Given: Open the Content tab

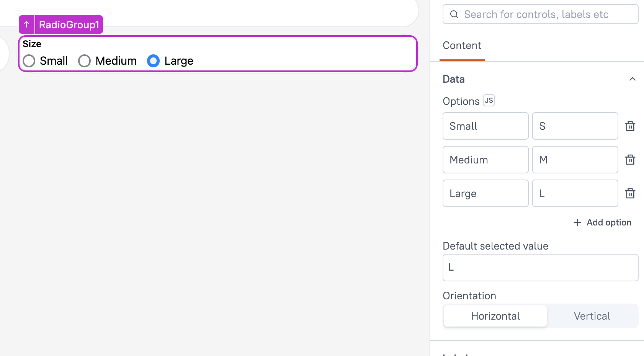Looking at the screenshot, I should [462, 46].
